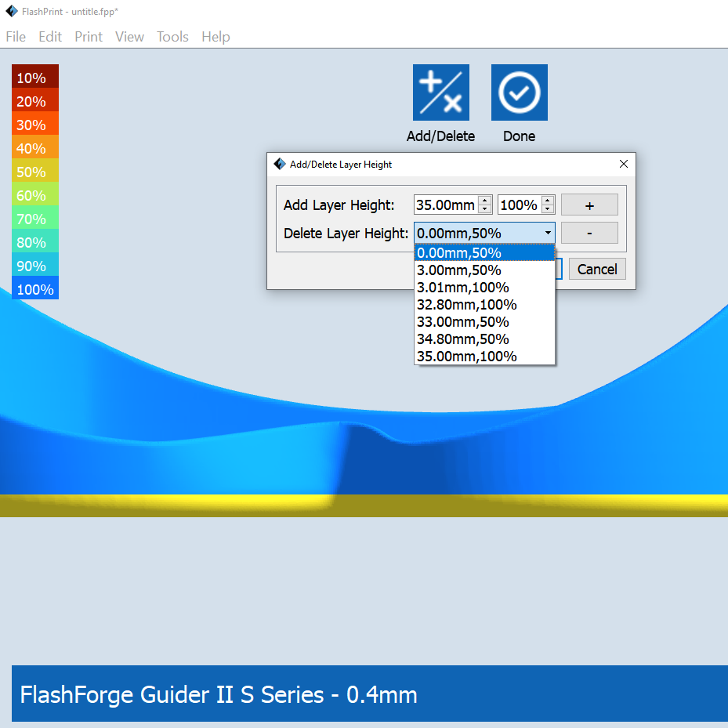
Task: Open the Tools menu
Action: 172,37
